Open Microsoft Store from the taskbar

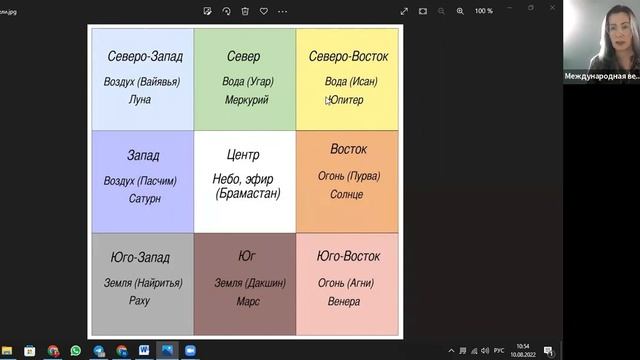29,351
